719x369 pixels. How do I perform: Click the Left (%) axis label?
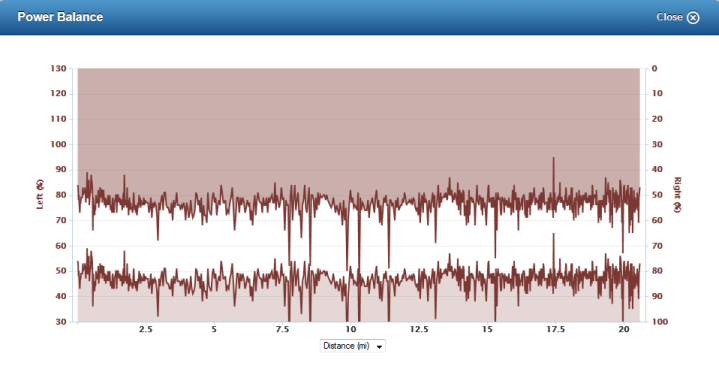pyautogui.click(x=40, y=194)
